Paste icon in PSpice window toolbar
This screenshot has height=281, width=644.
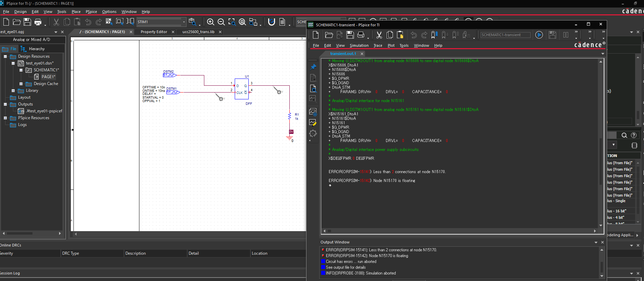[x=400, y=35]
